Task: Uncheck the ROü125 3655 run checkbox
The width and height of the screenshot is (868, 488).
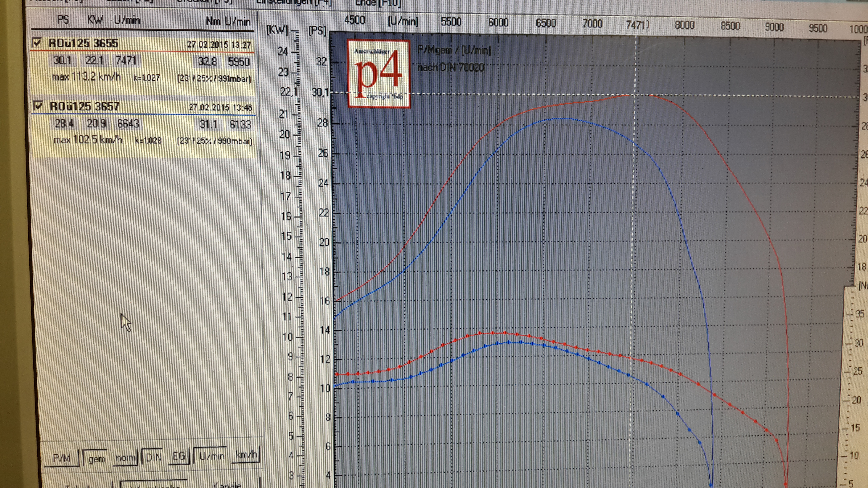Action: point(36,43)
